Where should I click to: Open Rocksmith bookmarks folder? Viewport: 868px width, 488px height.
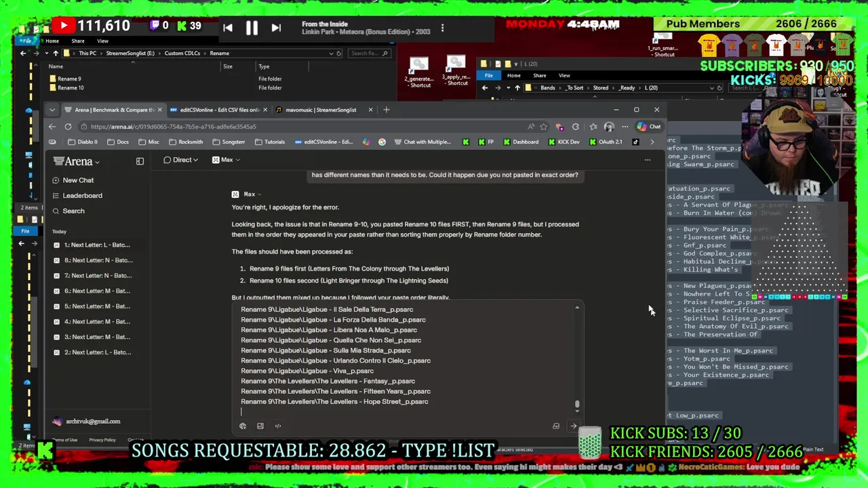pos(185,142)
